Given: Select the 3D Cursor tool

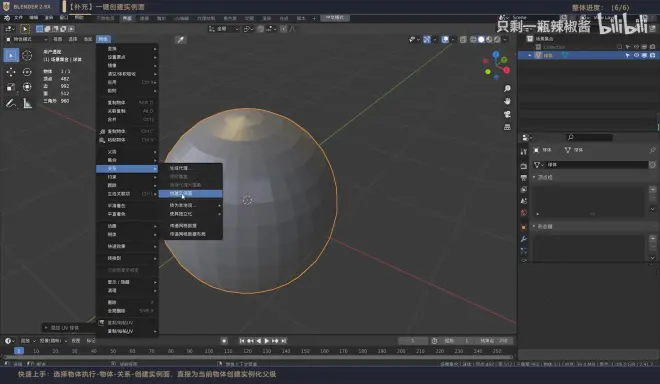Looking at the screenshot, I should (x=27, y=55).
